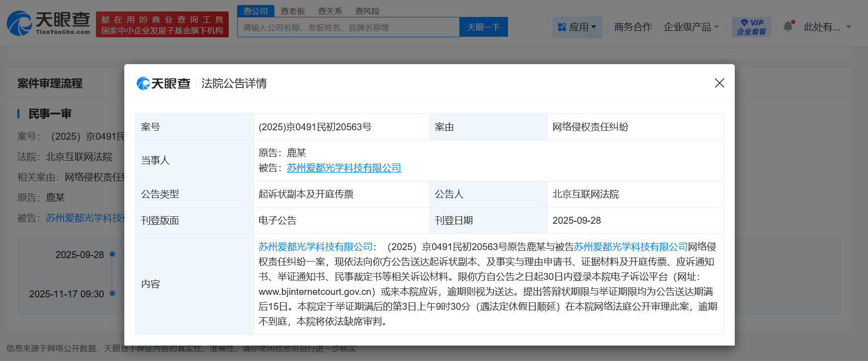Image resolution: width=868 pixels, height=361 pixels.
Task: Select the 起诉状副本及开庭传票 cell
Action: point(342,194)
